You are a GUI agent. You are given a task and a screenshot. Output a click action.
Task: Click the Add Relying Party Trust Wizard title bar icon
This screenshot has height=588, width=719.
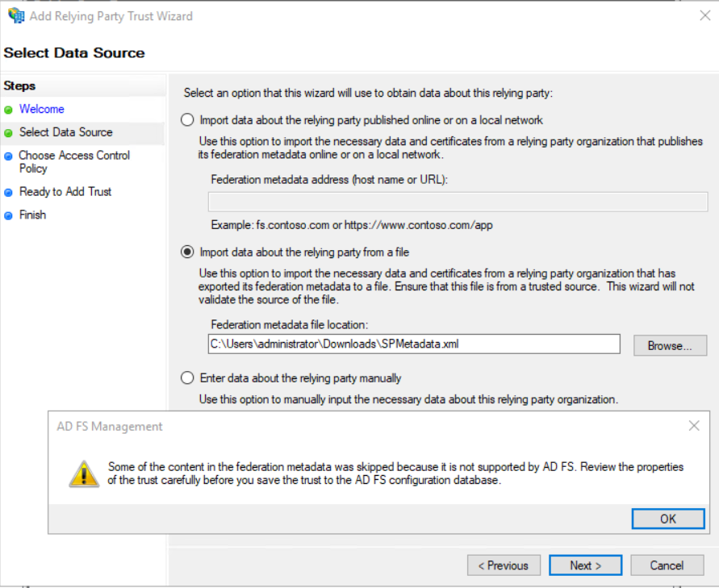[x=15, y=15]
